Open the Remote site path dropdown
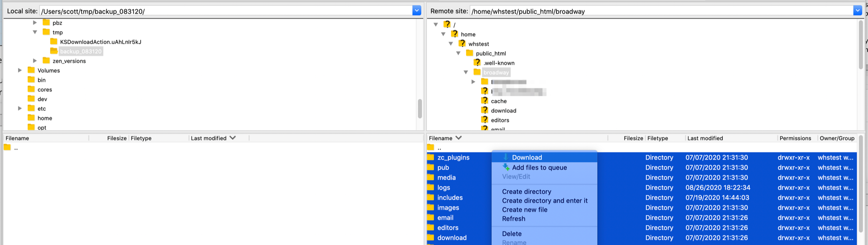The image size is (868, 245). coord(857,11)
